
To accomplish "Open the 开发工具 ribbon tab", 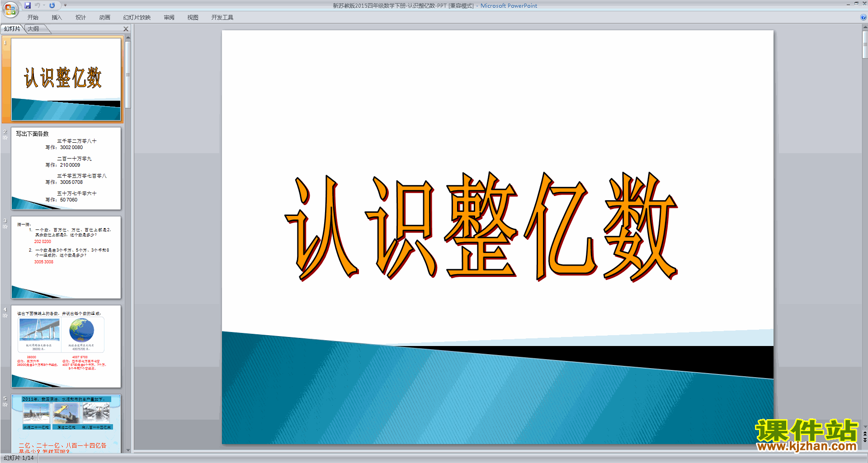I will (222, 18).
